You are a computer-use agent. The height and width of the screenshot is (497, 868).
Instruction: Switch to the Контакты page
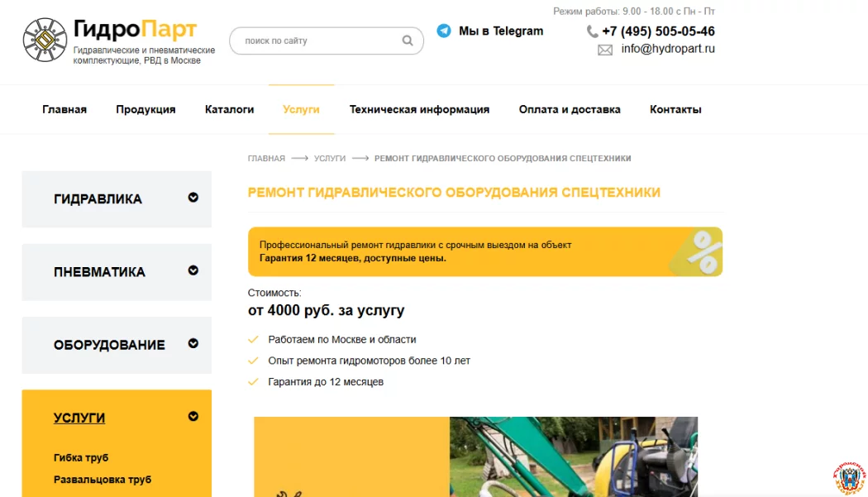point(675,108)
